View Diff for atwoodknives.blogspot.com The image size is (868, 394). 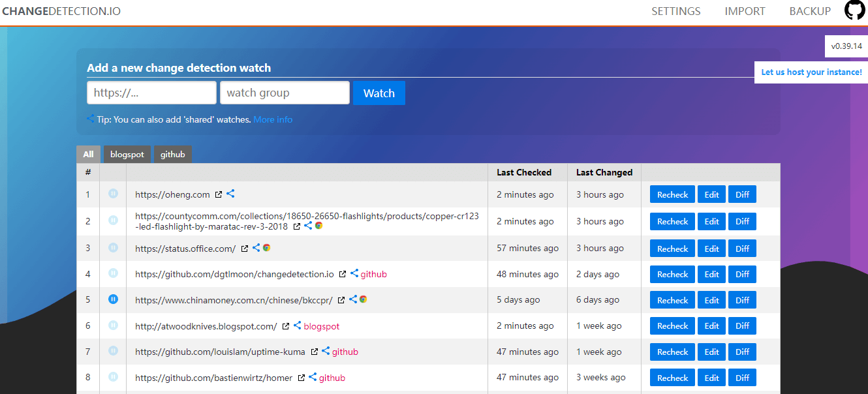[742, 326]
